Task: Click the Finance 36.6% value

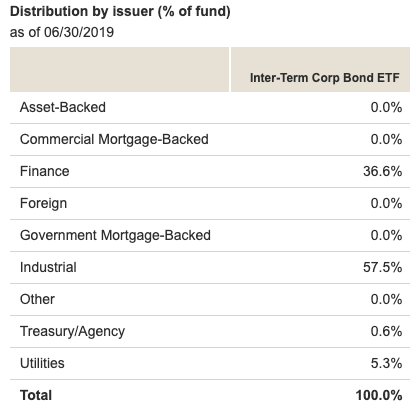Action: pyautogui.click(x=382, y=171)
